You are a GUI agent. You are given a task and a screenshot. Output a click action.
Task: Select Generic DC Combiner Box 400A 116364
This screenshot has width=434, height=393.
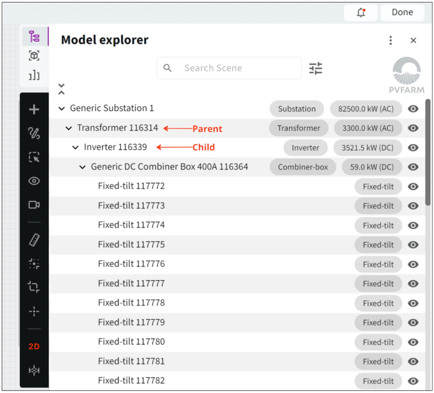coord(169,167)
